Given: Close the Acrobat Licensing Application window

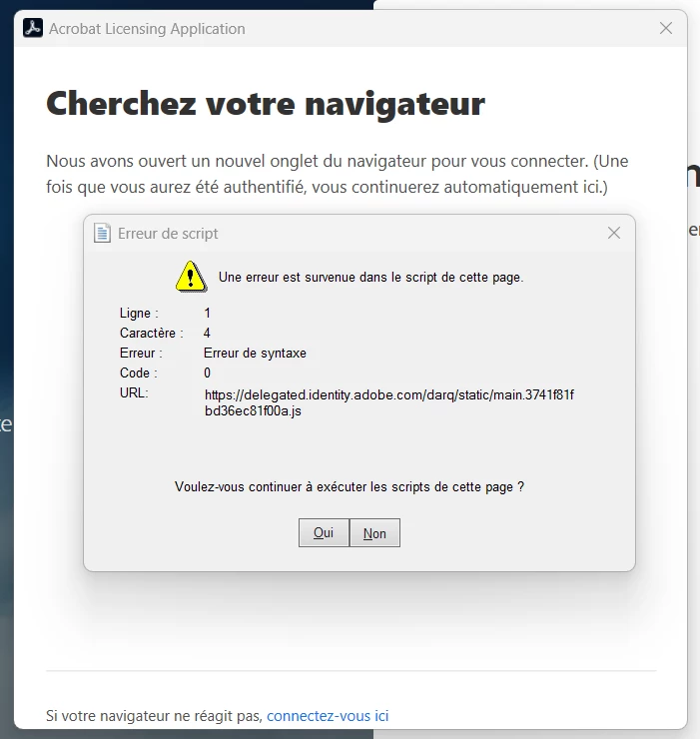Looking at the screenshot, I should (666, 28).
